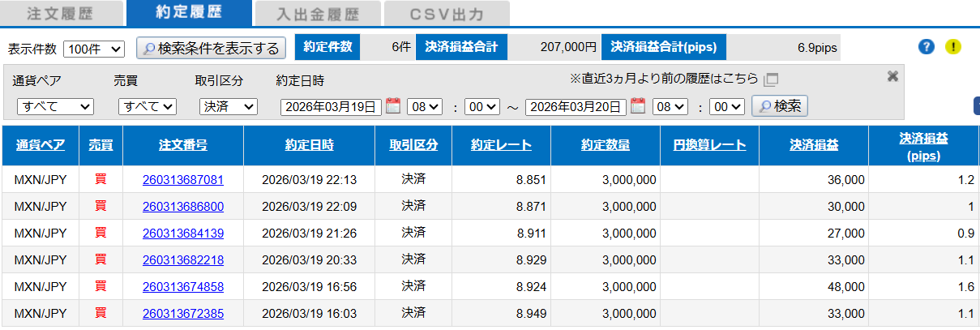Open the CSV出力 tab
The width and height of the screenshot is (980, 330).
click(x=447, y=14)
